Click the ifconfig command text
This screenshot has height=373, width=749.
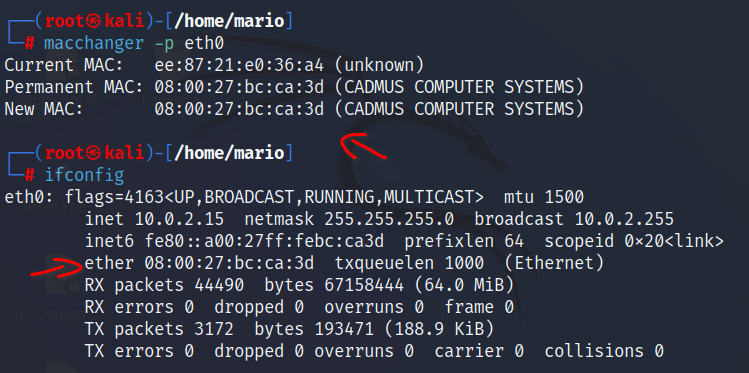(x=84, y=175)
